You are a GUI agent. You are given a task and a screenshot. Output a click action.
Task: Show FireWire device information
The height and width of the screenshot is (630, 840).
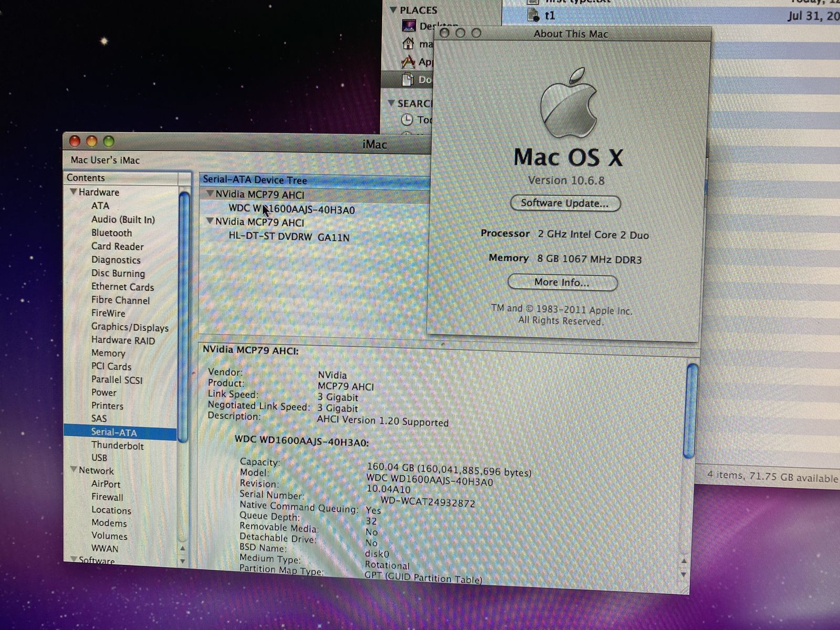pyautogui.click(x=108, y=313)
